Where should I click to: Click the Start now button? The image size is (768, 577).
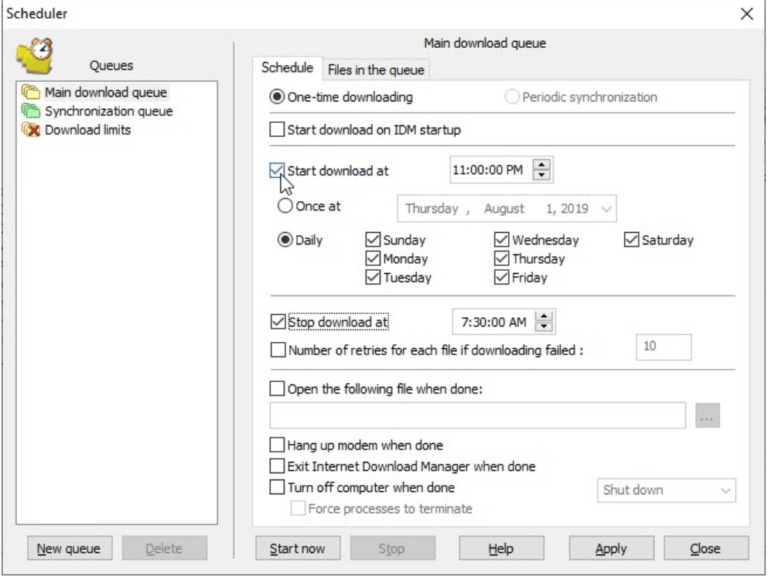[297, 549]
